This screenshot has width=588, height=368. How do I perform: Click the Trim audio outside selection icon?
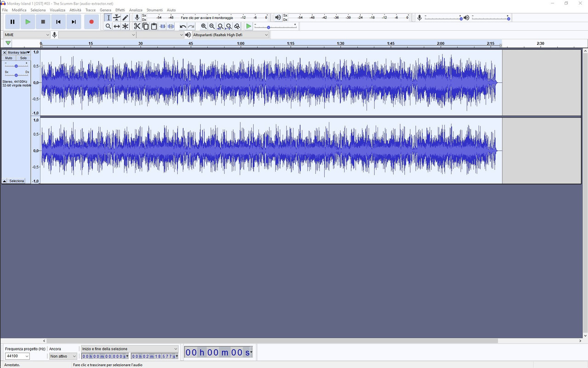tap(163, 26)
